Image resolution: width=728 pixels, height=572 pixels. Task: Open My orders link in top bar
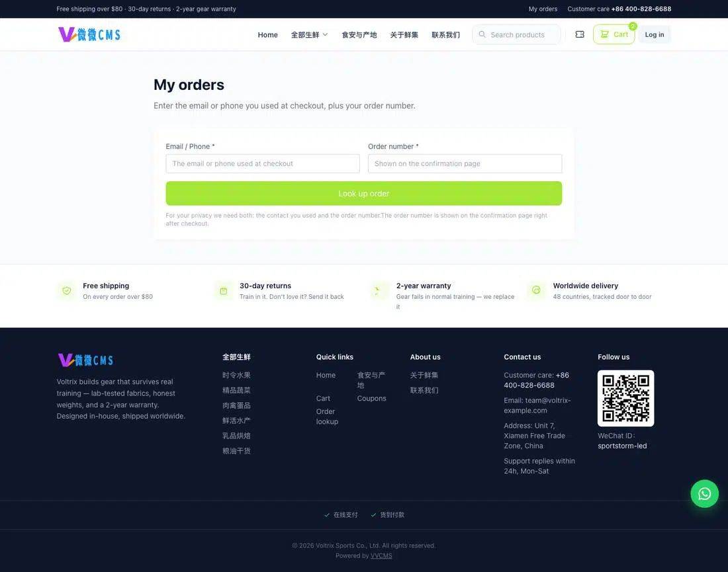coord(543,9)
